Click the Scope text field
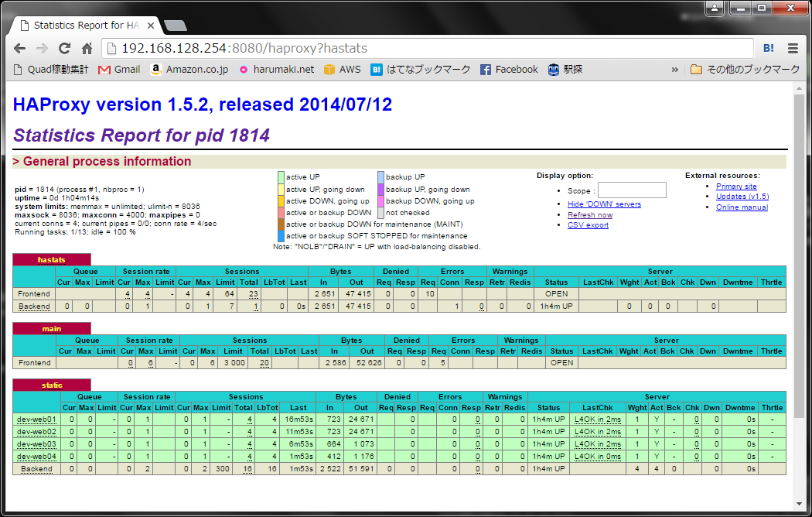 pyautogui.click(x=631, y=190)
